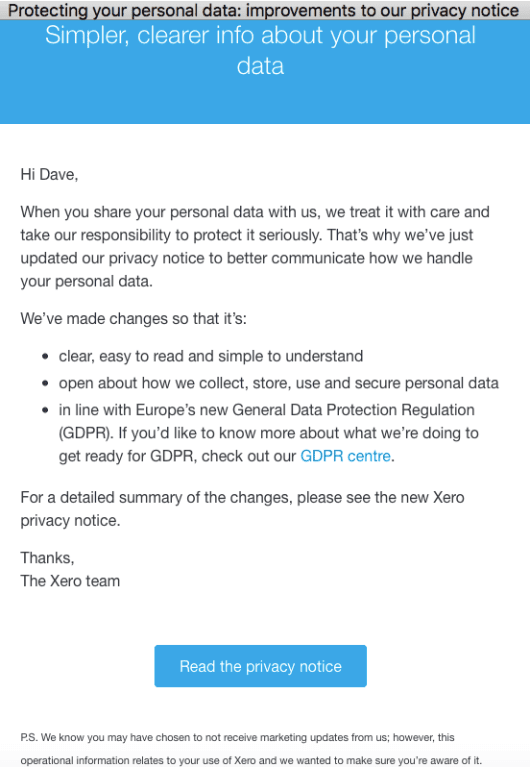Open the GDPR centre link
This screenshot has height=771, width=530.
(x=345, y=456)
